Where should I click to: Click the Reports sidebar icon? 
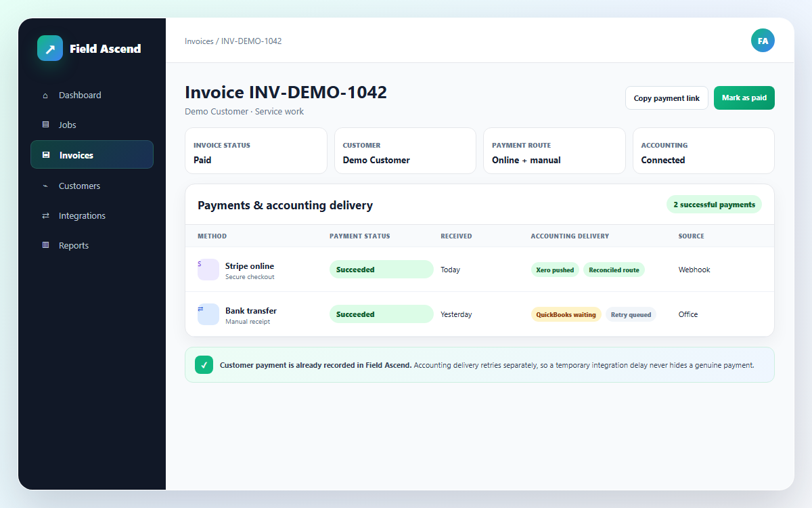point(45,245)
